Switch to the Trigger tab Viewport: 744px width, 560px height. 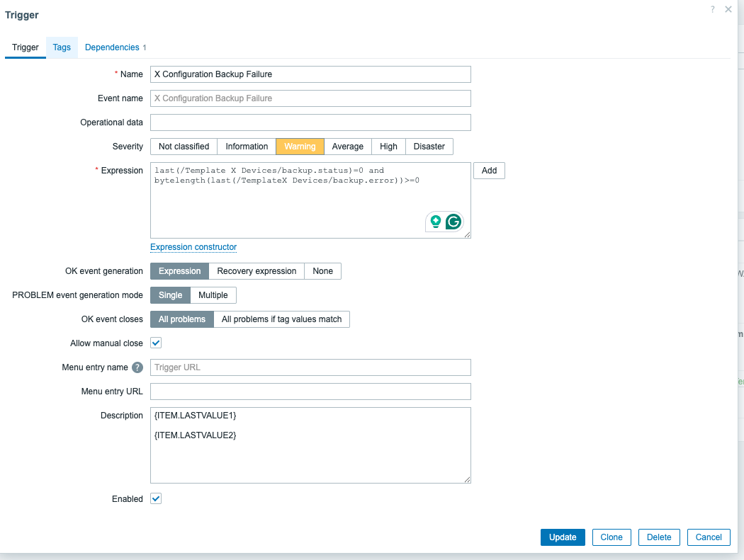tap(26, 47)
